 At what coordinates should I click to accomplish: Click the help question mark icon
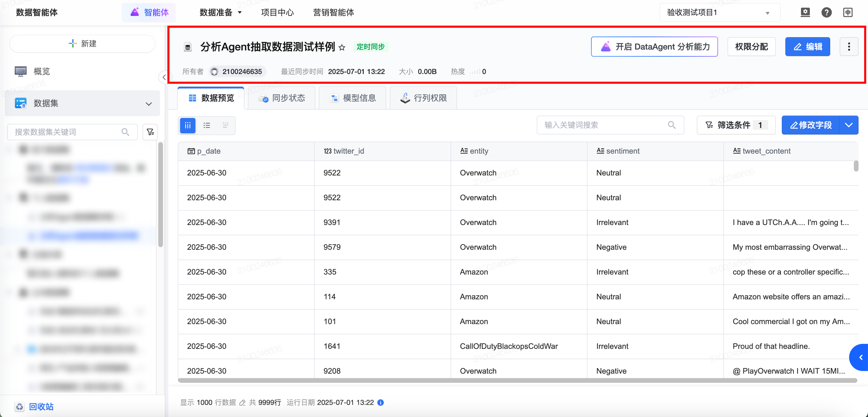(826, 12)
